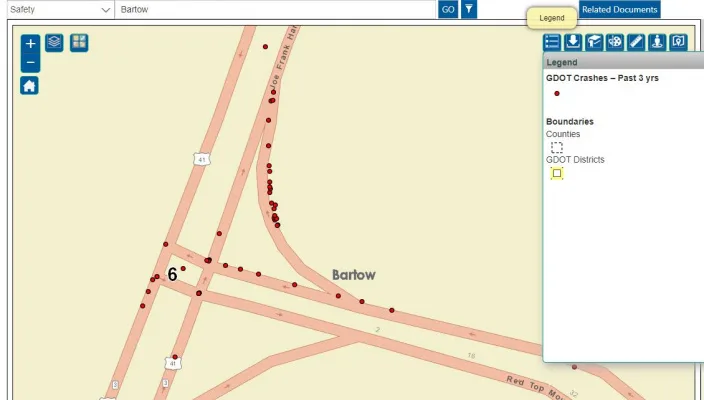Zoom out with the minus button
Screen dimensions: 704x400
pyautogui.click(x=31, y=62)
